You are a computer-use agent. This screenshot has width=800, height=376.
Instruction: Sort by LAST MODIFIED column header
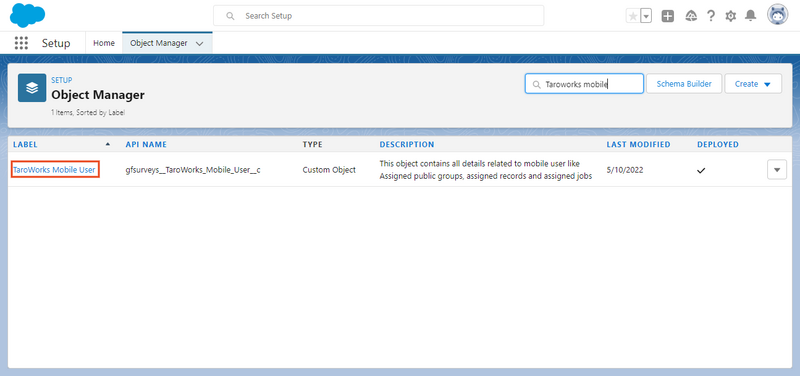[x=638, y=144]
